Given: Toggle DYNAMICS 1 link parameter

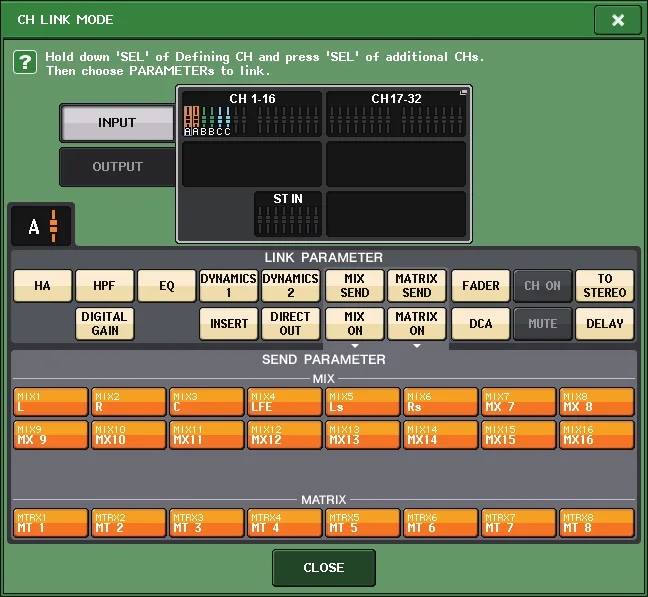Looking at the screenshot, I should pyautogui.click(x=229, y=286).
